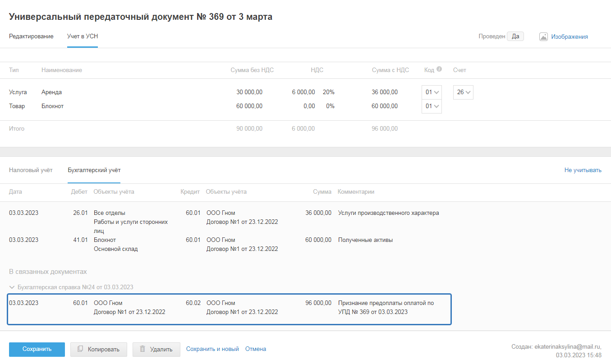
Task: Click the copy icon on Копировать button
Action: [80, 349]
